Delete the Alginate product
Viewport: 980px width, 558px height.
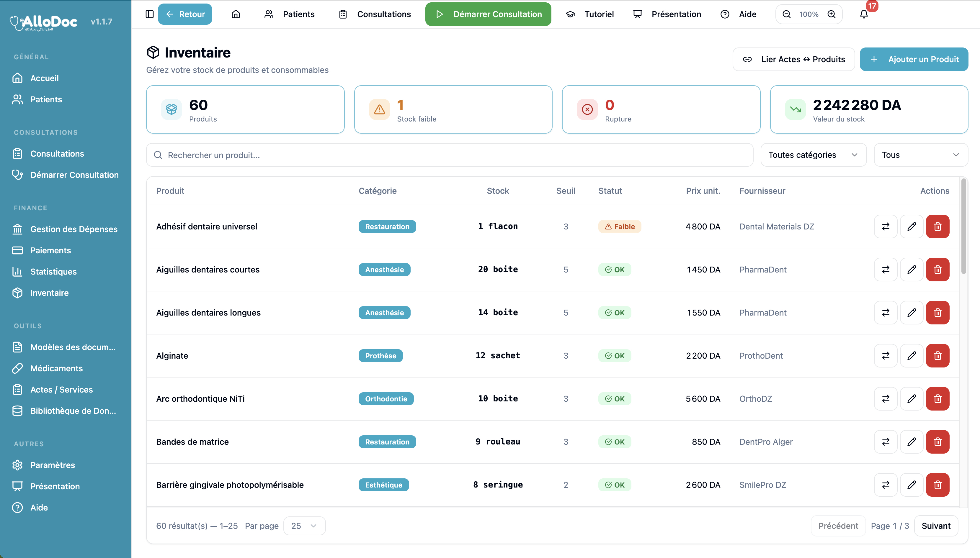(937, 356)
